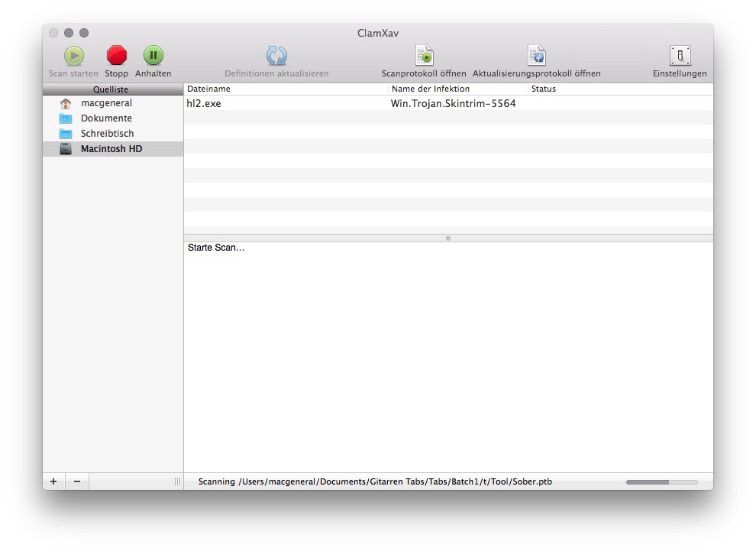Click the Starte Scan… log text
Screen dimensions: 756x551
coord(216,248)
